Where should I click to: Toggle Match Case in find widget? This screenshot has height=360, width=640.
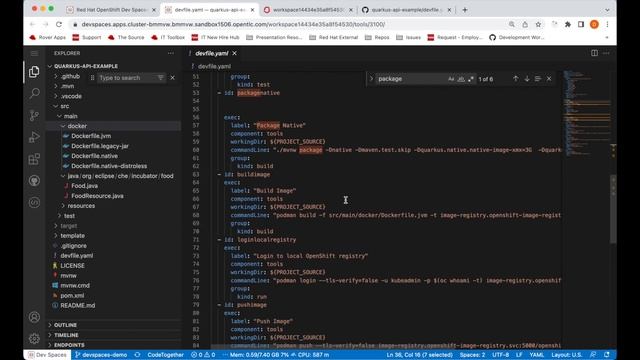click(x=451, y=79)
